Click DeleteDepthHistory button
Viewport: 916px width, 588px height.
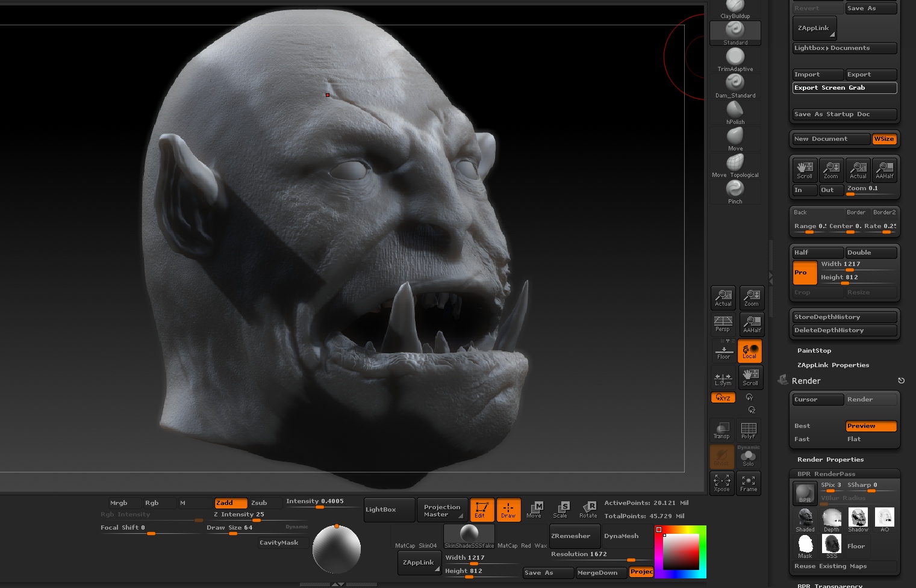(x=845, y=330)
